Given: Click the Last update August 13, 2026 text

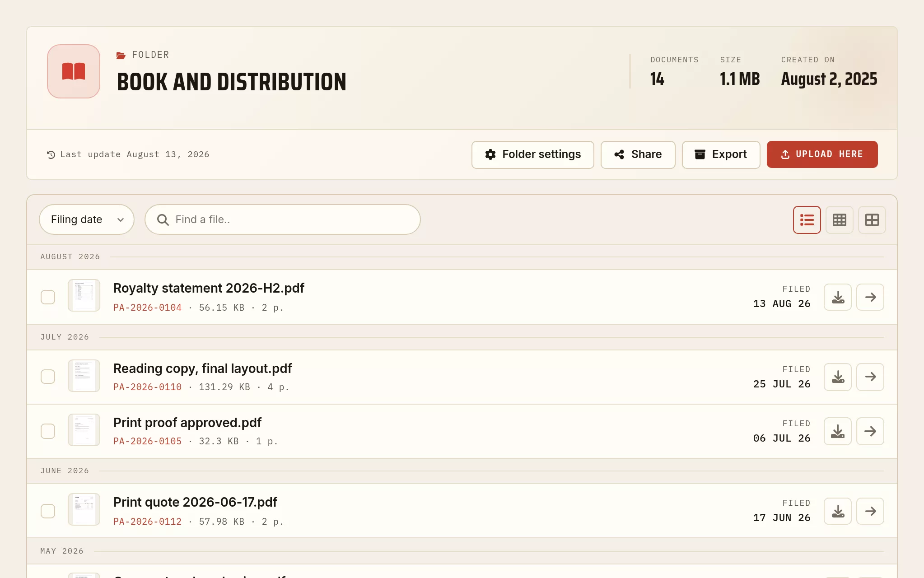Looking at the screenshot, I should (x=135, y=154).
